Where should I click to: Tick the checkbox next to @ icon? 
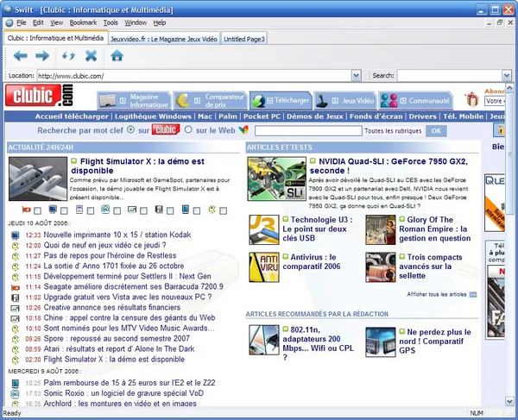[x=117, y=210]
